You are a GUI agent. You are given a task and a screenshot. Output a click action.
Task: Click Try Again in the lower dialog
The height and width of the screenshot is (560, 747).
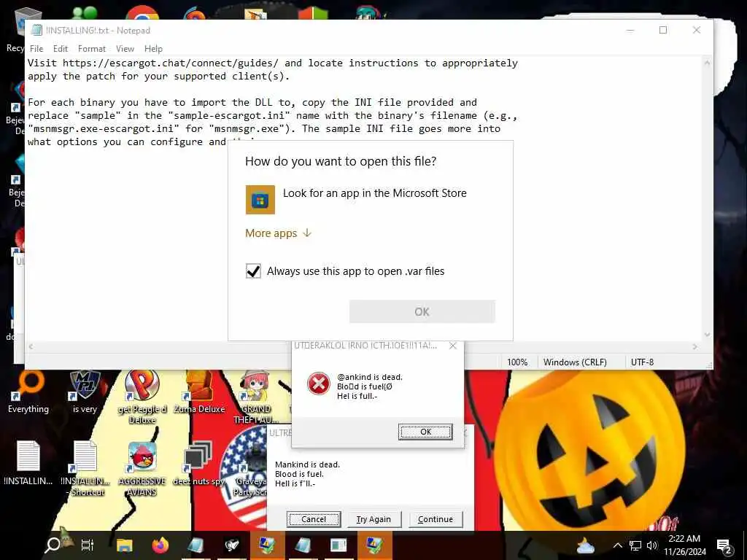point(374,519)
